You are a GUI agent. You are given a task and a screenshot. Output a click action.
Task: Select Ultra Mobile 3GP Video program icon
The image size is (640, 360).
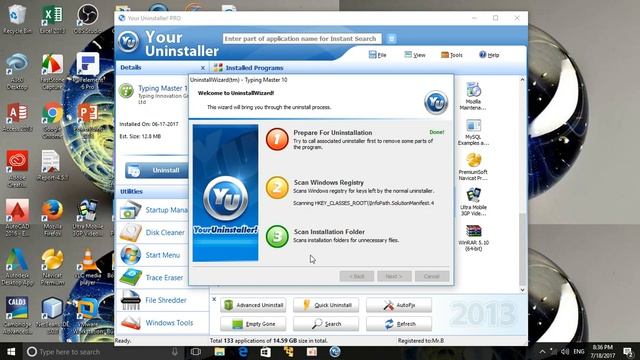[x=473, y=202]
